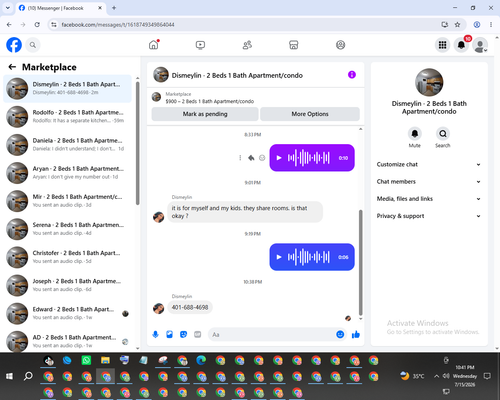Click More Options button

coord(310,114)
